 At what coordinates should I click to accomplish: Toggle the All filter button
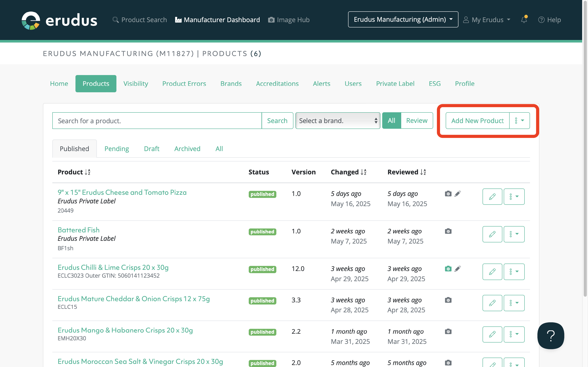tap(391, 121)
